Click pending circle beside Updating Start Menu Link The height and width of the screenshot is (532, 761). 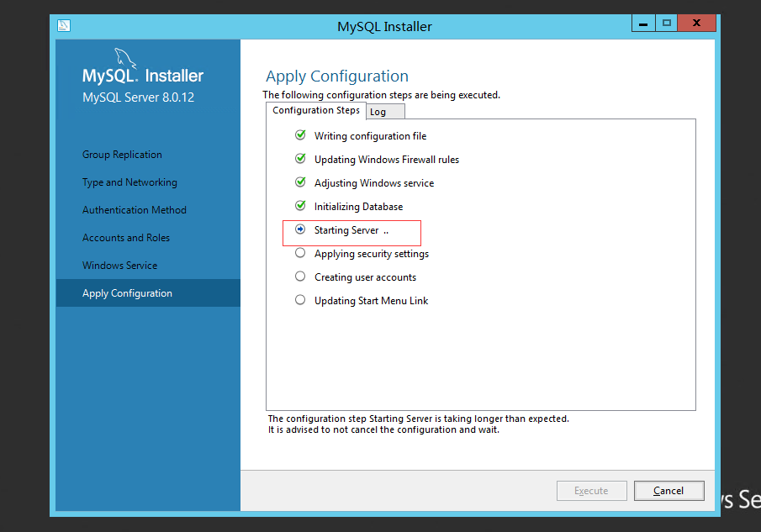pos(300,300)
